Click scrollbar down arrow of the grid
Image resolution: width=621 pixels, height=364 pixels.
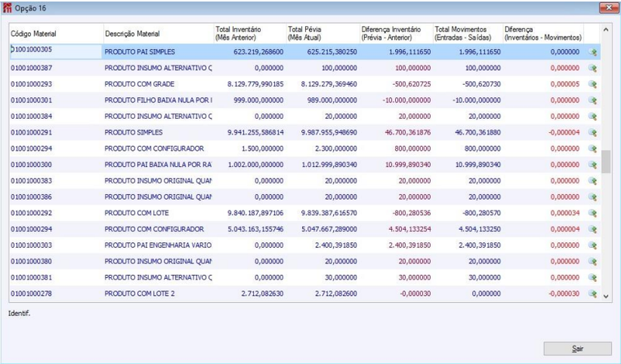(605, 296)
